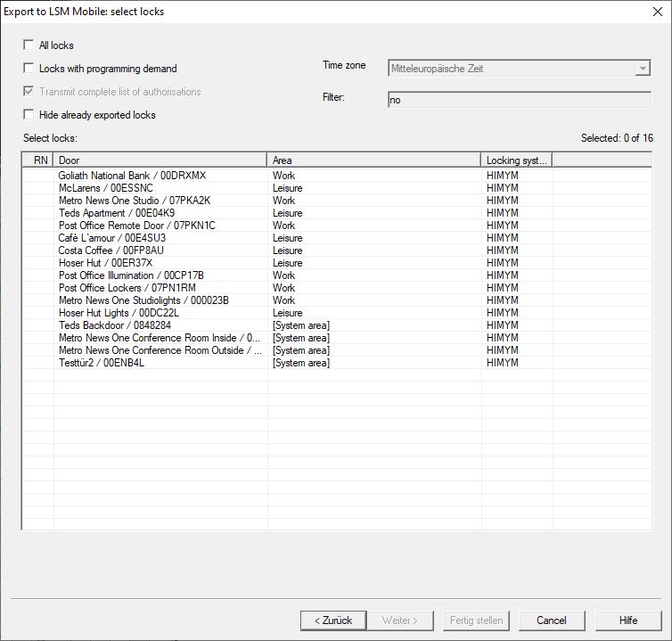Click the RN column header

(40, 160)
